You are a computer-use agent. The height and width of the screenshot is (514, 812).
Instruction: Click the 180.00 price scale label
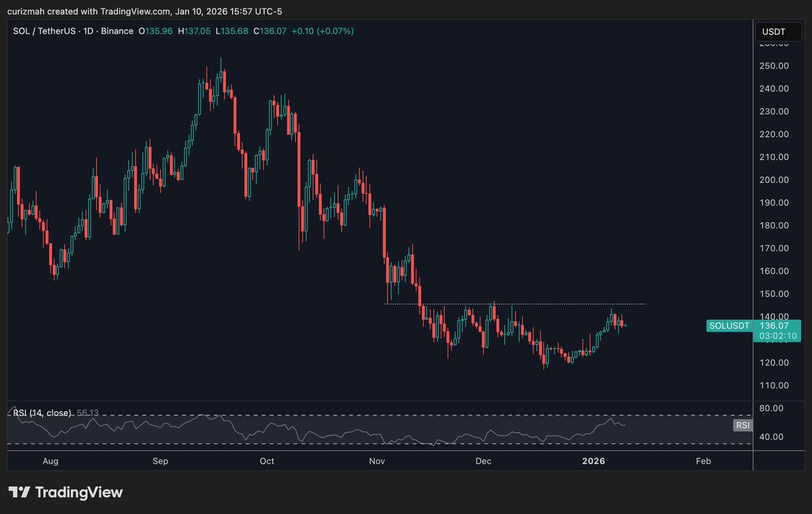coord(773,226)
